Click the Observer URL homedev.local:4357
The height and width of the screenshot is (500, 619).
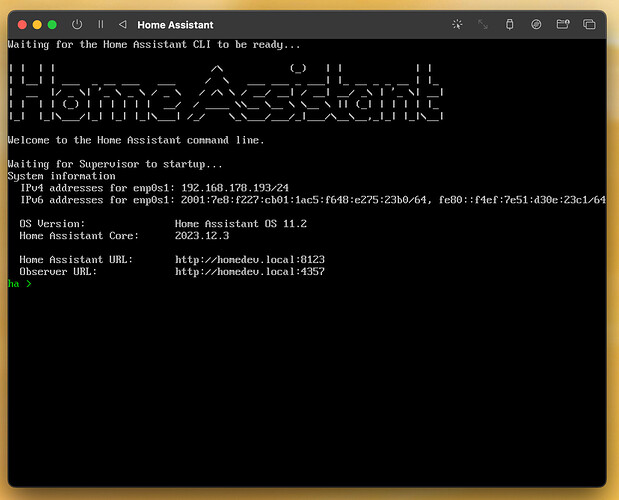pos(249,272)
